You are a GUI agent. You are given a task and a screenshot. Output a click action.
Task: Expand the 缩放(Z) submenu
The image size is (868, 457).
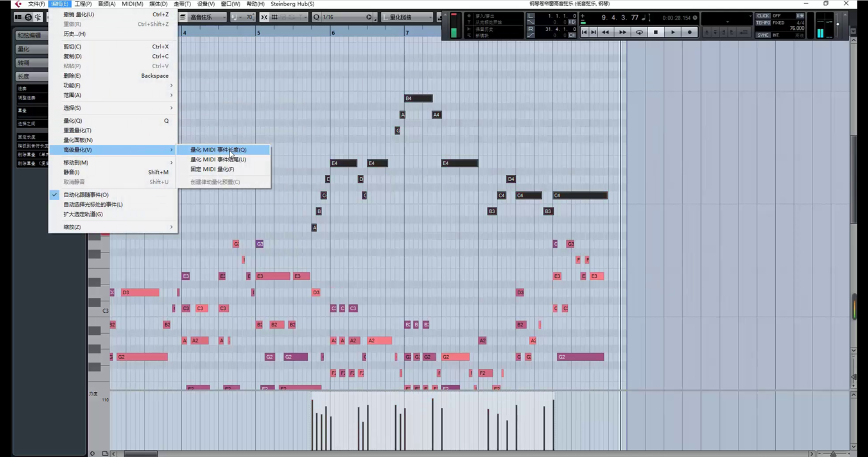click(113, 227)
